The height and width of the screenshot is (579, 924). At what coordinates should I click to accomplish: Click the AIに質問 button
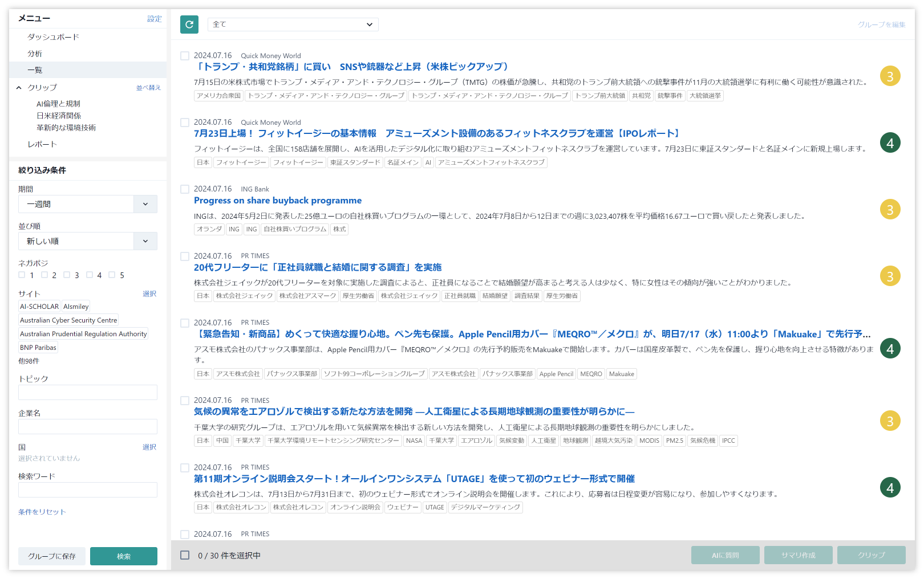coord(726,555)
